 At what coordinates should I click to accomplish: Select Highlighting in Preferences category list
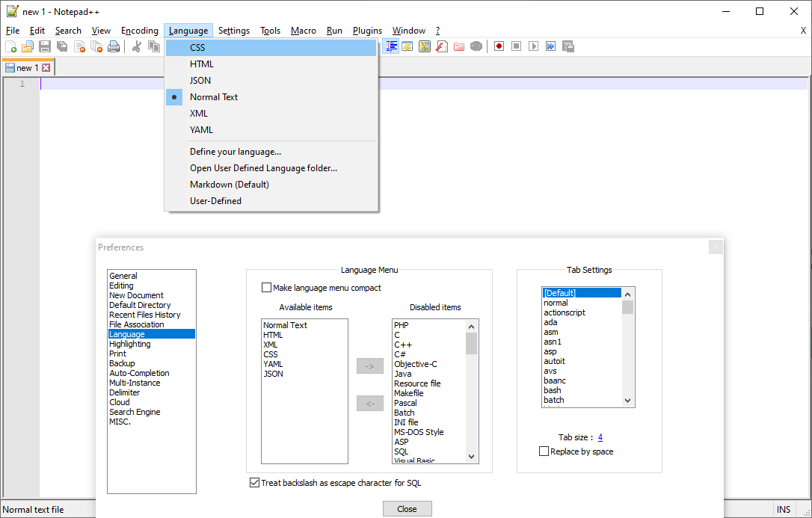pyautogui.click(x=151, y=344)
